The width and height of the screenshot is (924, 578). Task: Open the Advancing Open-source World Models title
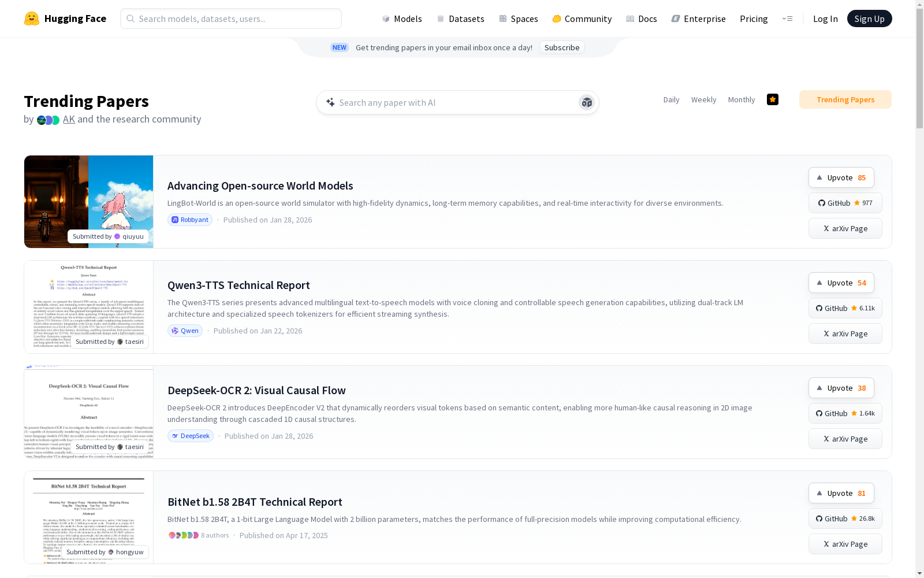pyautogui.click(x=260, y=186)
